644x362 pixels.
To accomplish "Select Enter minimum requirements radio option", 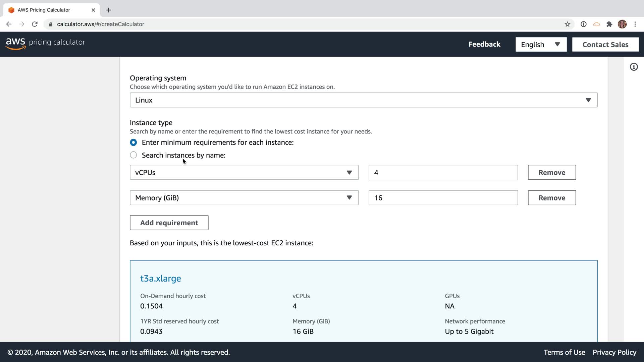I will [133, 142].
